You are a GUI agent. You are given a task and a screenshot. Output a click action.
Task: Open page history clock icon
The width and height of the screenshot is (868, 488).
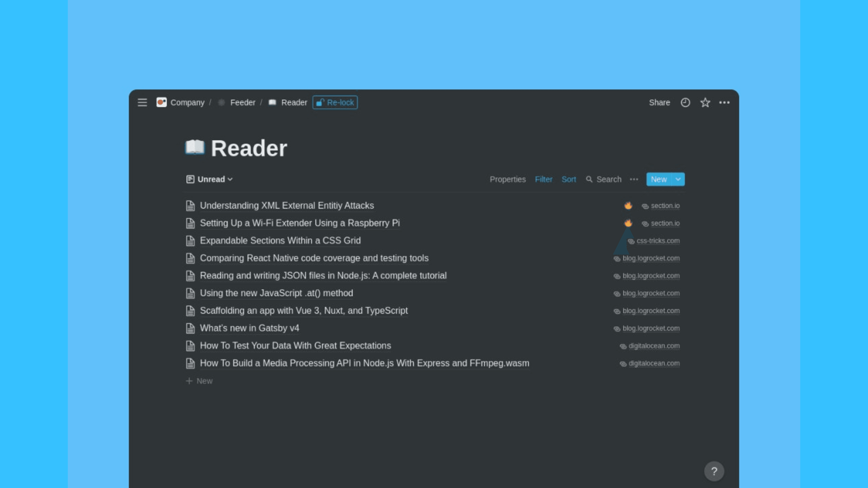click(685, 102)
